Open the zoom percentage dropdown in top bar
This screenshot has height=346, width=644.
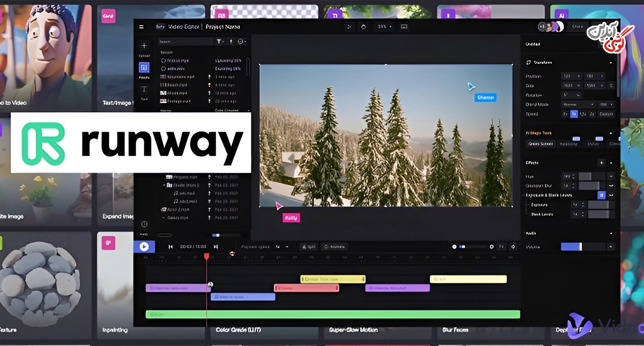pyautogui.click(x=384, y=26)
